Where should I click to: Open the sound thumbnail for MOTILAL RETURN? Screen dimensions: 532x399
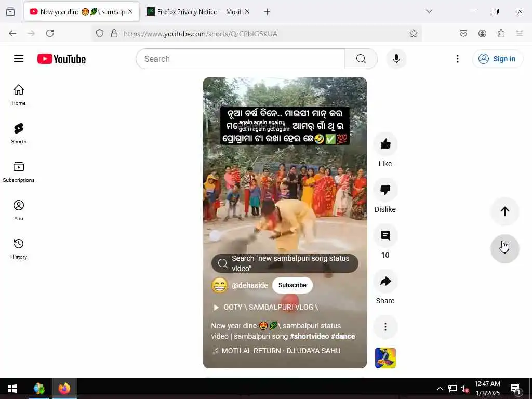click(385, 357)
